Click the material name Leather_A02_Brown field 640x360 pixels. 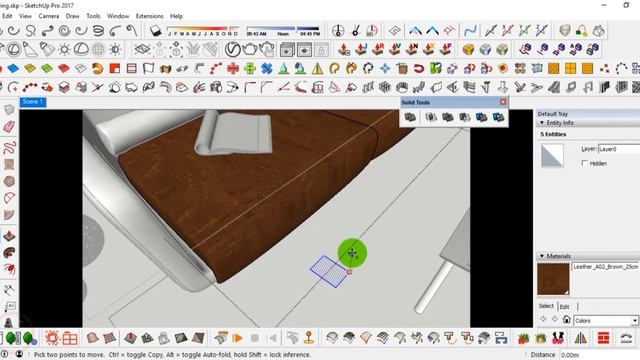click(x=605, y=267)
